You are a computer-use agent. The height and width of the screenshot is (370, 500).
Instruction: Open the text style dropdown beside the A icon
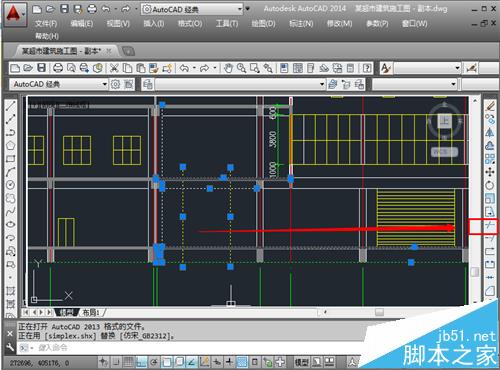pyautogui.click(x=428, y=68)
